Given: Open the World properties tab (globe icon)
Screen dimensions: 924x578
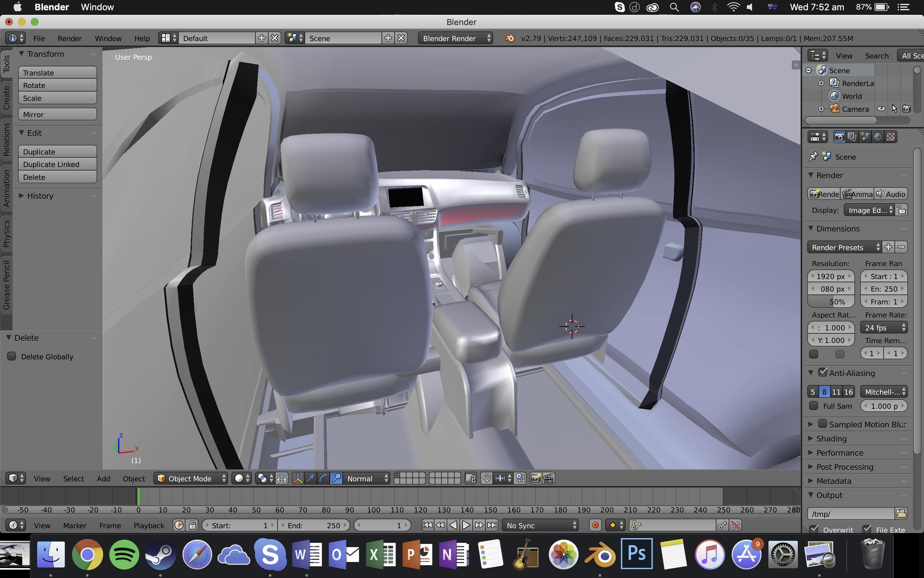Looking at the screenshot, I should coord(878,137).
